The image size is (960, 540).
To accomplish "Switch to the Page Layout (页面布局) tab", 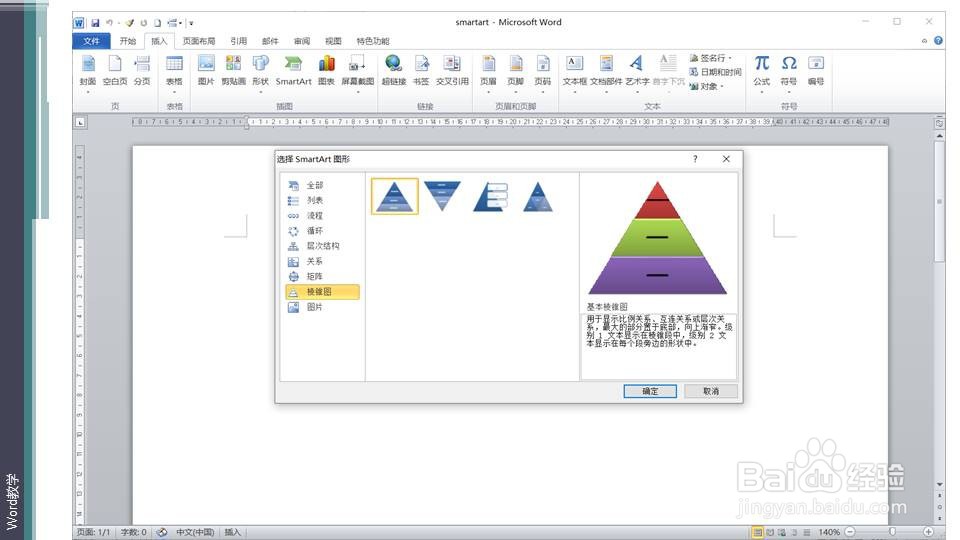I will 199,41.
